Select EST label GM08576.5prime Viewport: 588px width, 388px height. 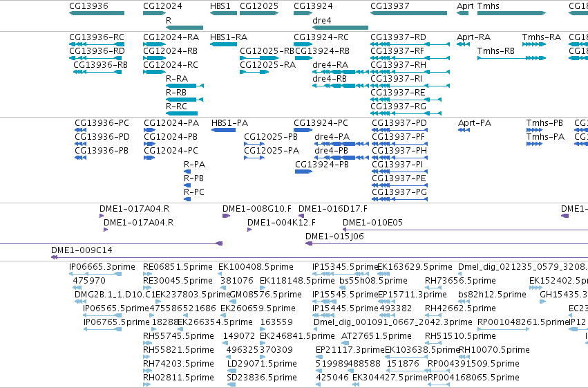tap(265, 295)
